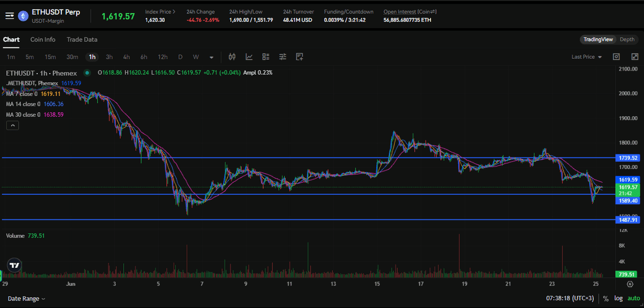
Task: Expand more timeframe options dropdown arrow
Action: click(x=212, y=57)
